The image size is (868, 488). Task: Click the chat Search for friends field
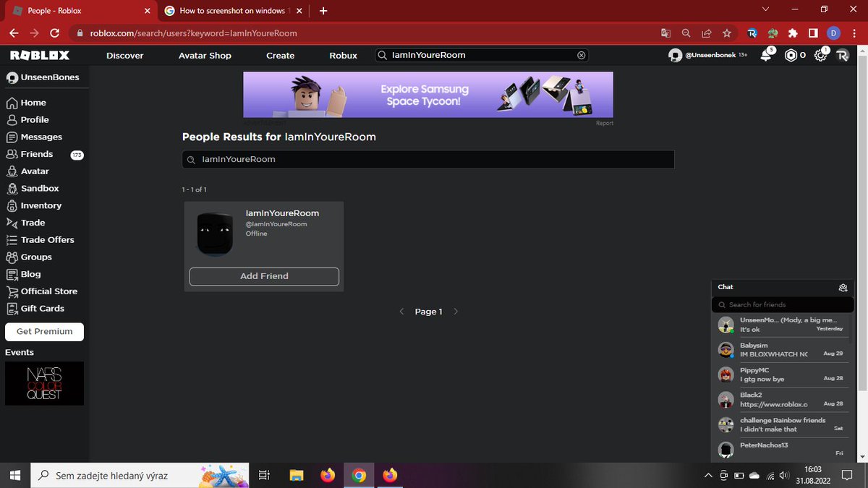(783, 305)
